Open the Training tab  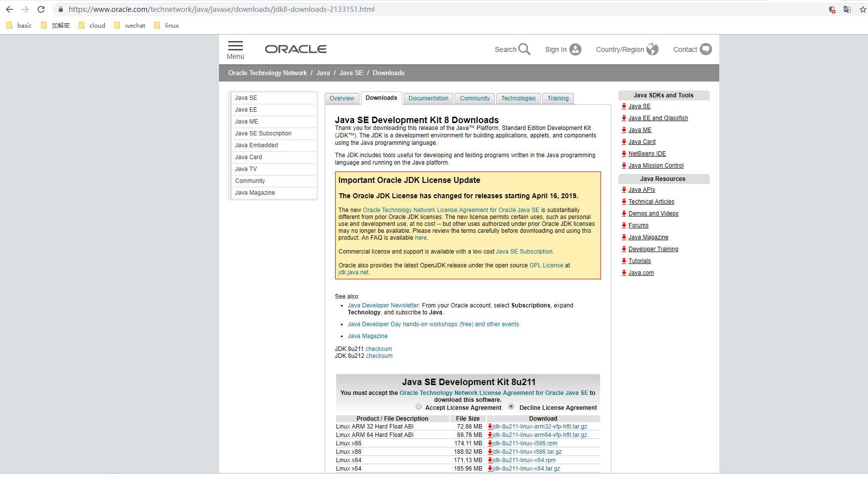point(558,98)
